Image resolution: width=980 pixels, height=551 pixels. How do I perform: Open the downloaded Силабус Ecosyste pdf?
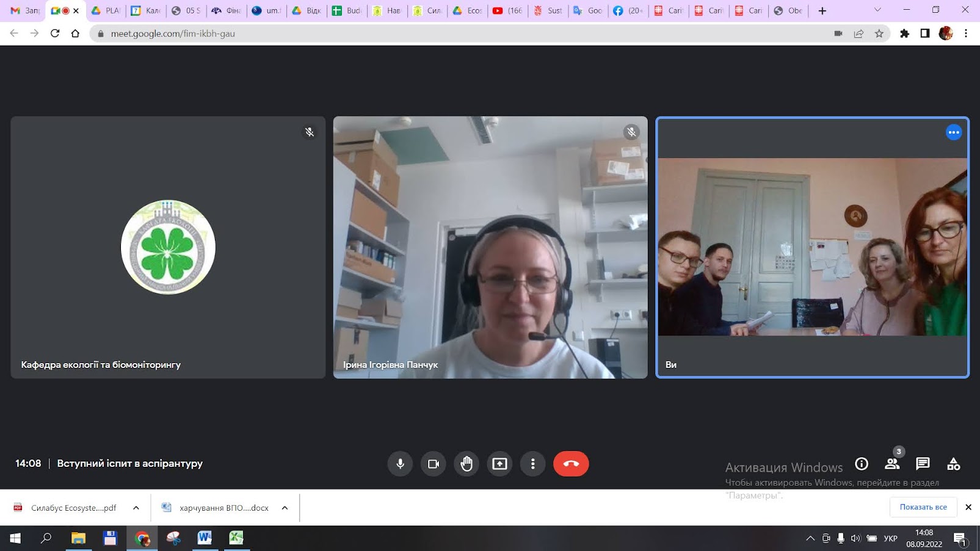(x=65, y=508)
